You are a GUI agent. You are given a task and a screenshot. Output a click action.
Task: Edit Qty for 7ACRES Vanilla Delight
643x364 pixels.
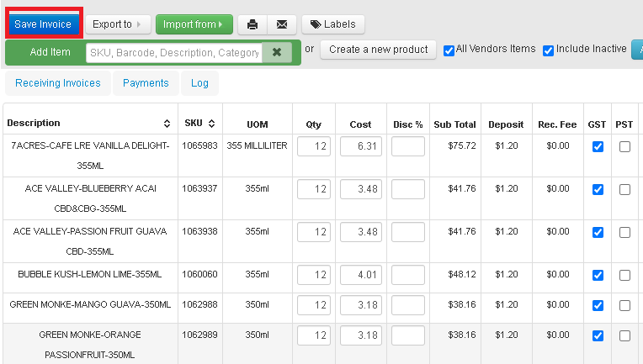[x=314, y=146]
